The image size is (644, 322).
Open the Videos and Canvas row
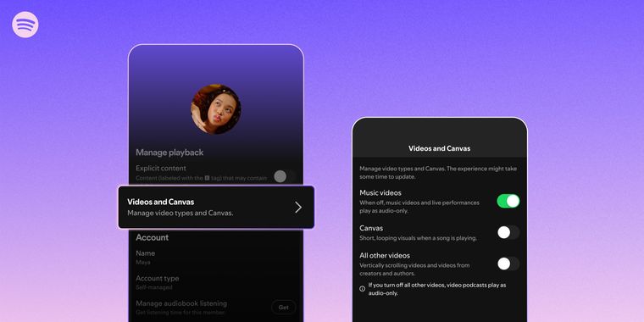216,207
